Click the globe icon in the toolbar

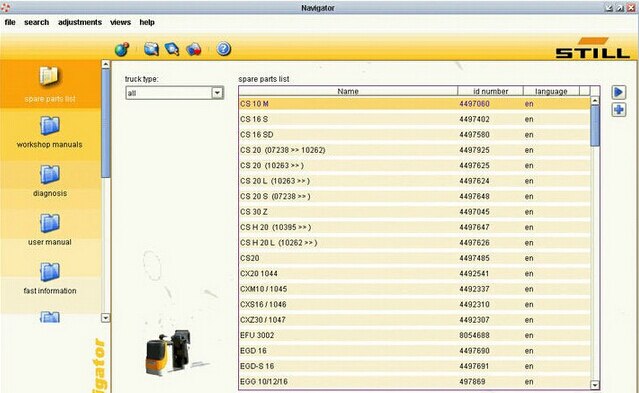(x=122, y=49)
